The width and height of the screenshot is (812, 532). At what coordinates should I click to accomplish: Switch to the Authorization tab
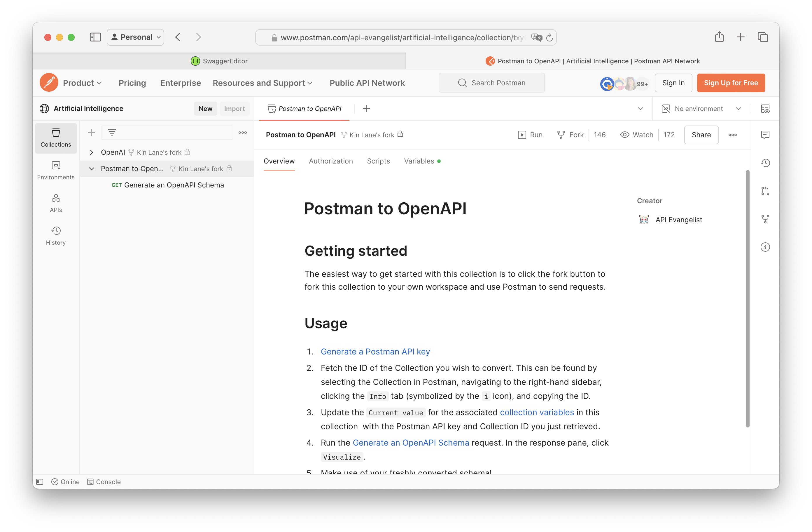[331, 161]
